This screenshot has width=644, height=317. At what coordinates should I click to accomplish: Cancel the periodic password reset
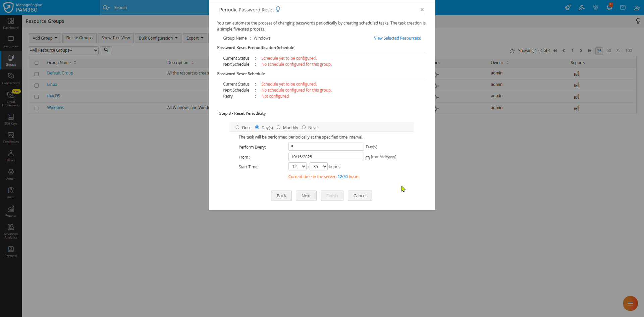360,196
